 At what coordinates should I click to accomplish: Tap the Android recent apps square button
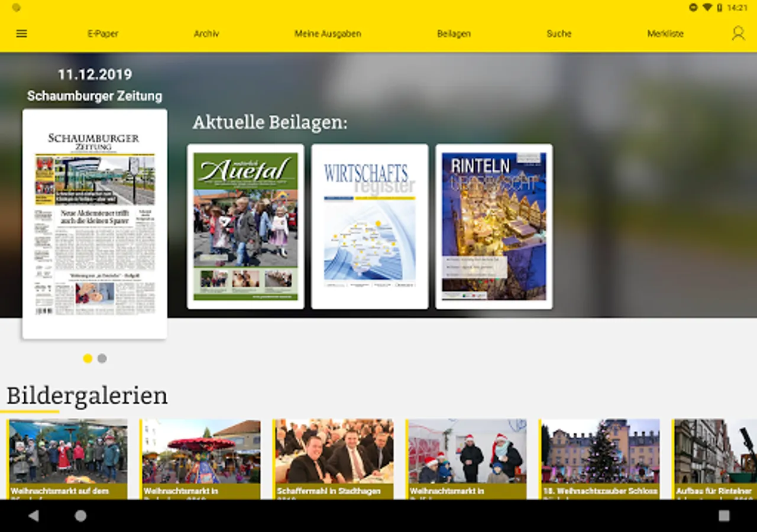coord(724,515)
